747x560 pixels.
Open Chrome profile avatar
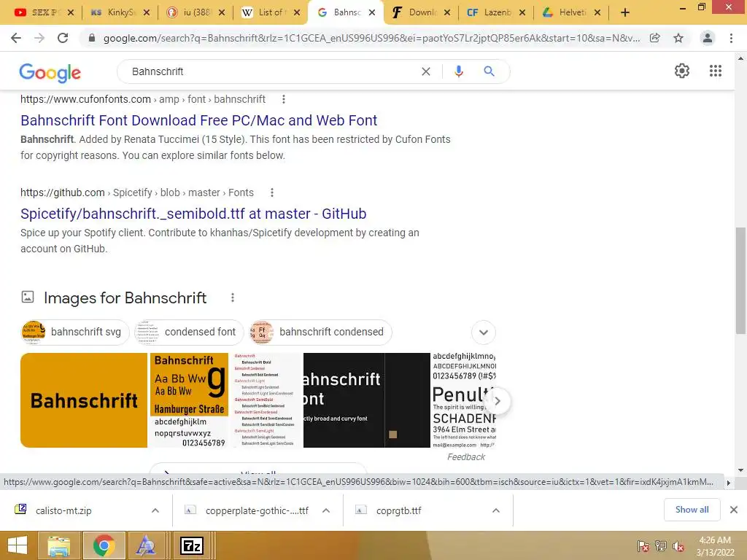coord(708,38)
